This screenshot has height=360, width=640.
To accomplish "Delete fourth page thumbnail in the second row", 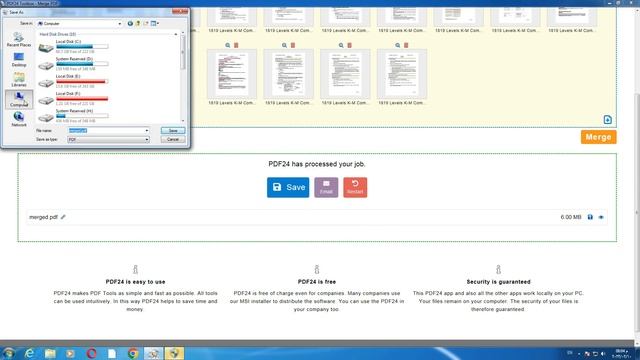I will [406, 45].
